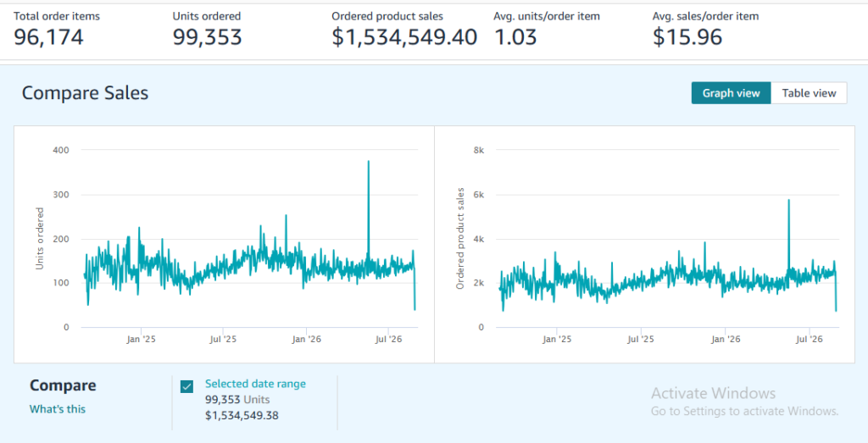Click the Units ordered value 99,353

pyautogui.click(x=207, y=37)
